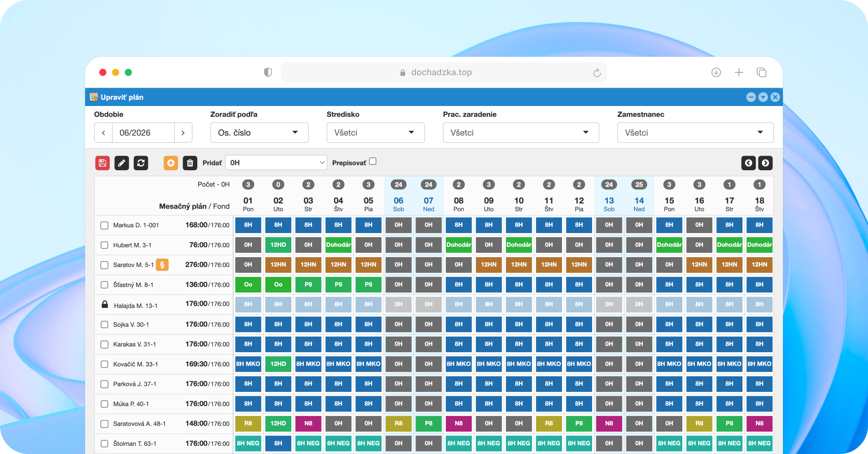Click the paragraph badge next to Saratov M.
The height and width of the screenshot is (454, 868).
162,265
